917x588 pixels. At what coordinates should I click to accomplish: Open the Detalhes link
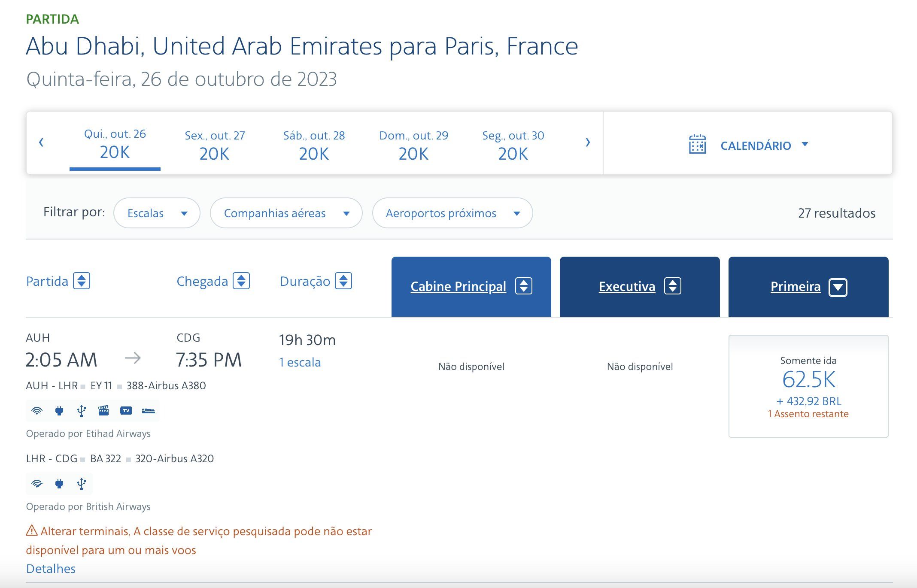[51, 569]
